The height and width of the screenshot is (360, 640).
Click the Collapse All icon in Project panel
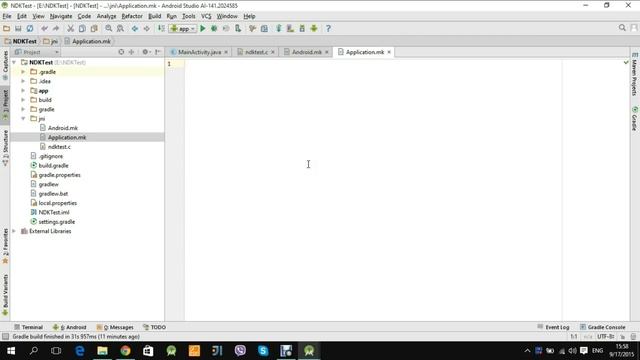pos(131,52)
